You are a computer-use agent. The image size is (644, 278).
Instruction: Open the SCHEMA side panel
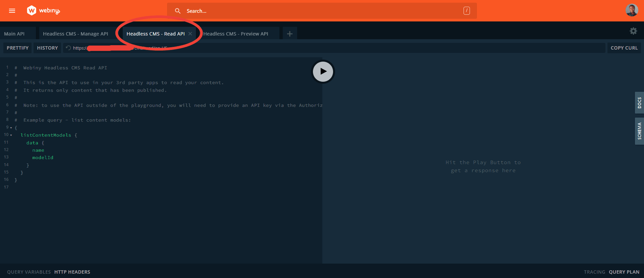(639, 131)
